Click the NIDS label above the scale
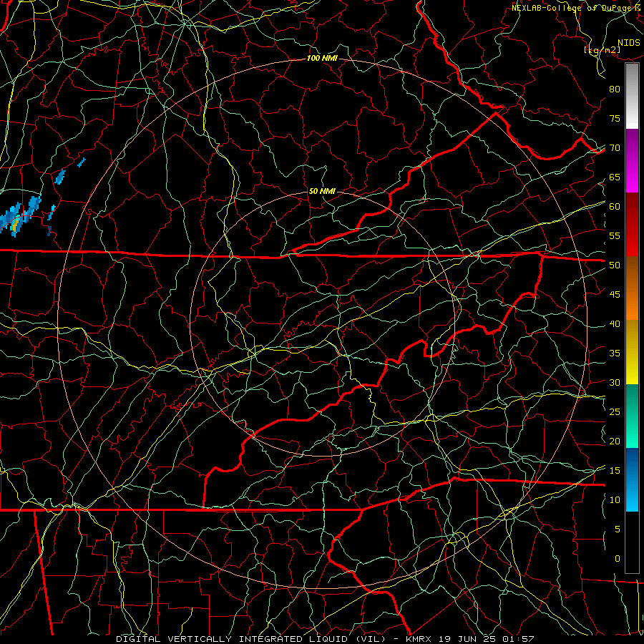This screenshot has width=644, height=644. (629, 43)
